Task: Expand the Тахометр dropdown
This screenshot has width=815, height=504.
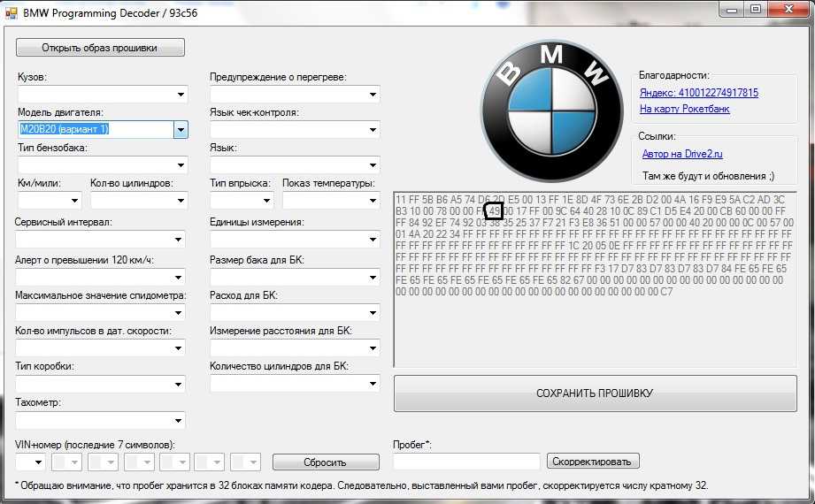Action: click(x=100, y=421)
